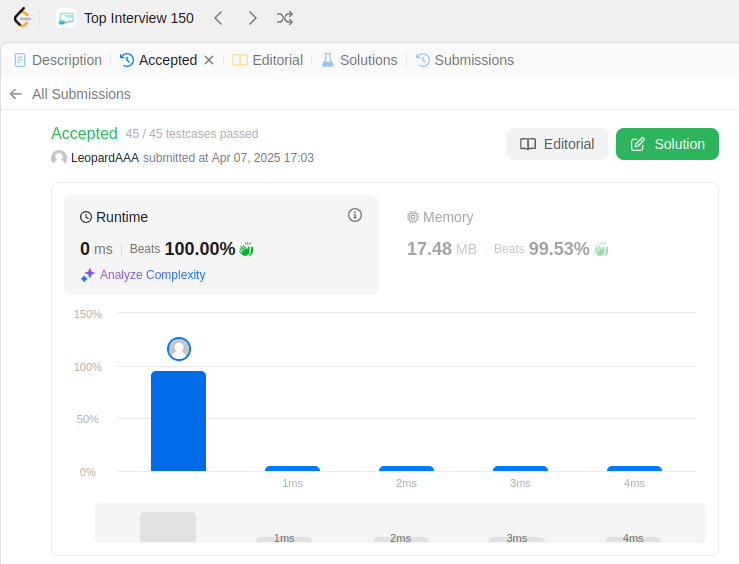Select the Runtime stats panel
739x564 pixels.
(222, 245)
